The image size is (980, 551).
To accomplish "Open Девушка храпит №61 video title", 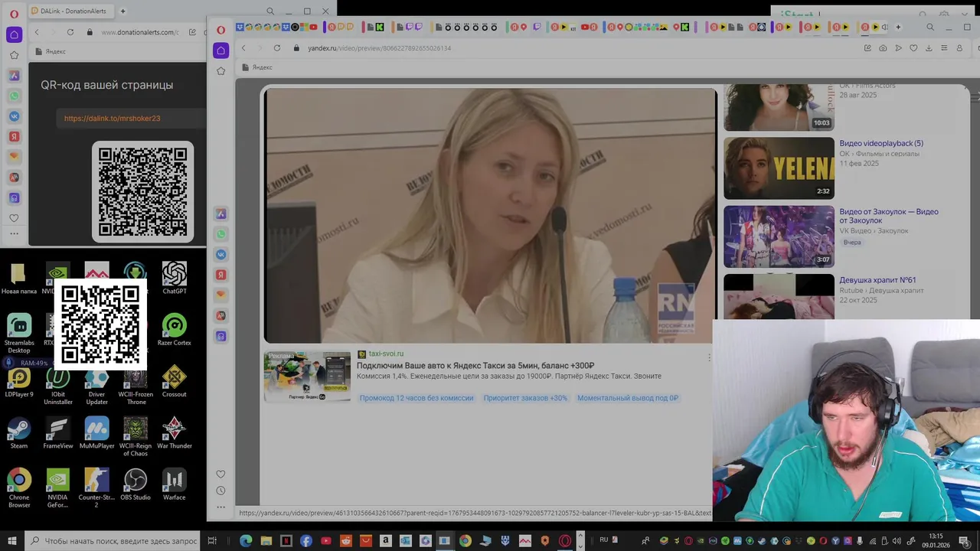I will 877,280.
